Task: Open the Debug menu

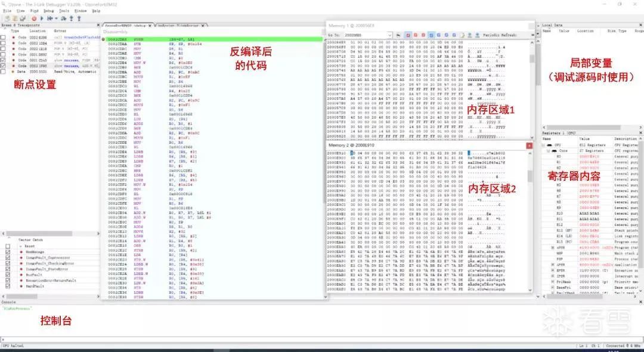Action: [48, 11]
